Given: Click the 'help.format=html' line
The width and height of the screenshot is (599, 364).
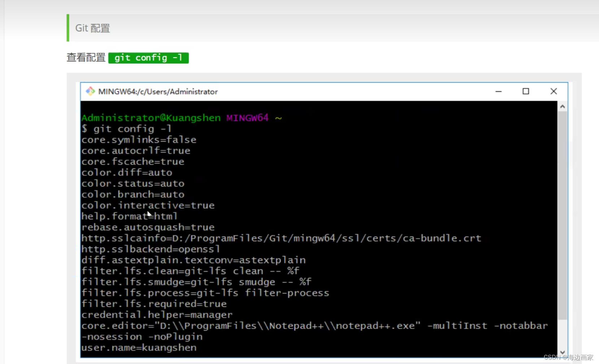Looking at the screenshot, I should click(x=130, y=216).
